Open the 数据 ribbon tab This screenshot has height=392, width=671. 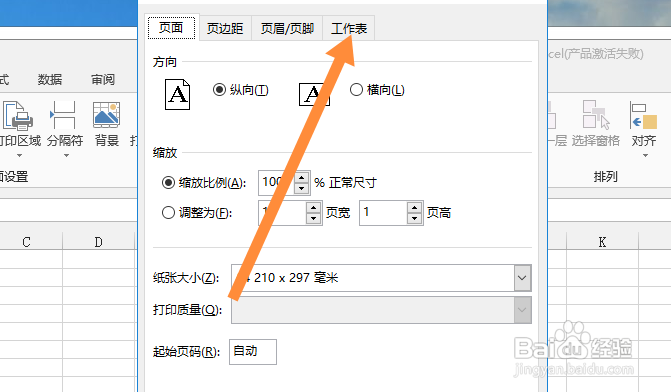[50, 80]
